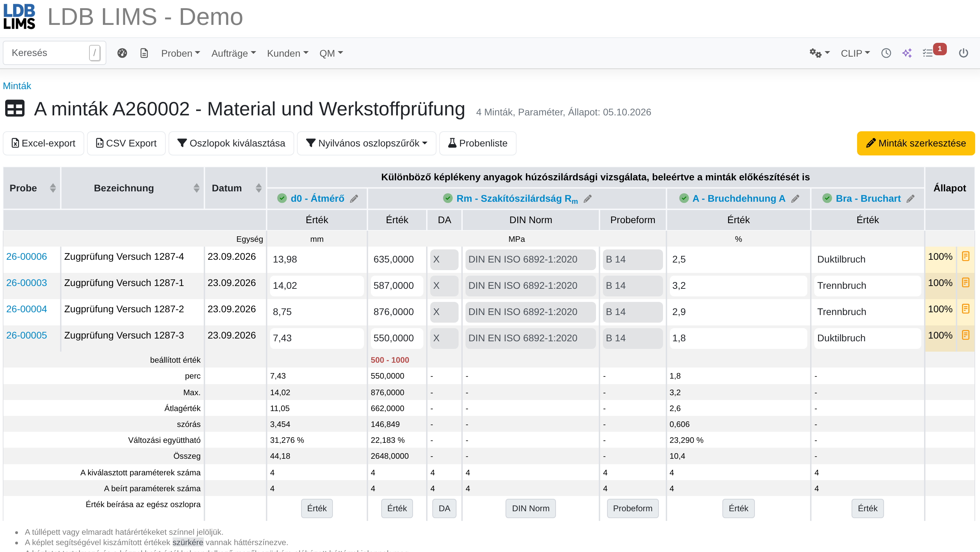Click the LDB LIMS logo
This screenshot has height=552, width=980.
pyautogui.click(x=19, y=17)
